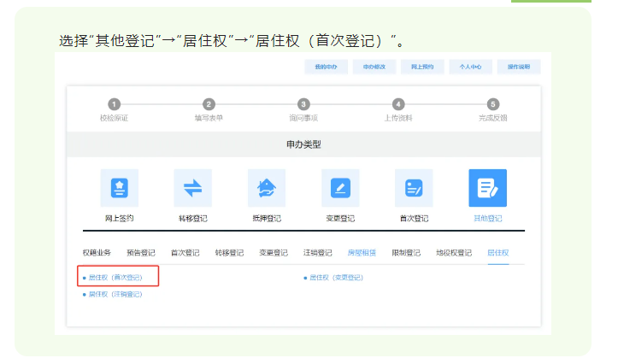618x364 pixels.
Task: Select the 转移登记 arrows icon
Action: point(192,188)
